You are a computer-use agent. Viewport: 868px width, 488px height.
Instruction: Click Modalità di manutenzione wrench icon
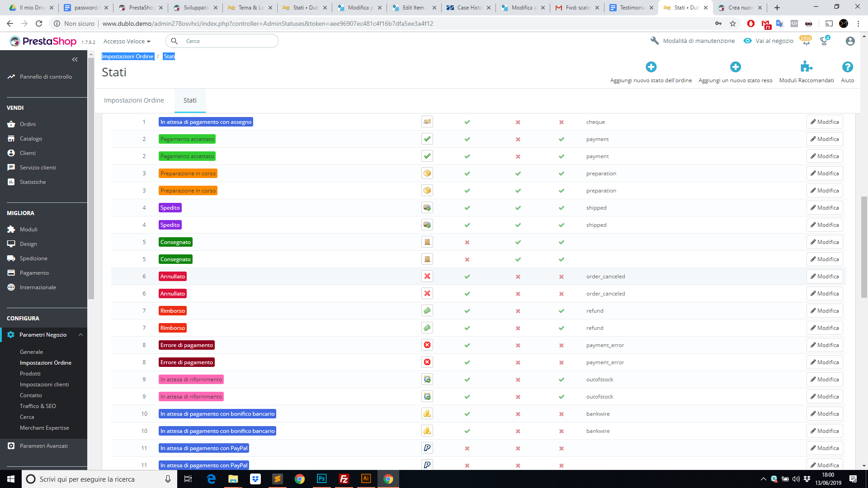pyautogui.click(x=654, y=41)
